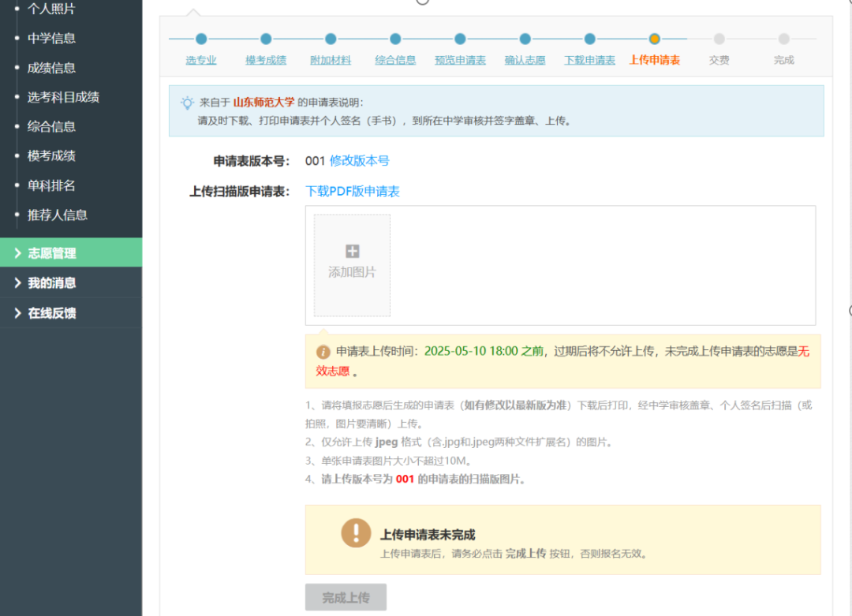This screenshot has height=616, width=852.
Task: Click the plus icon to add image
Action: (353, 252)
